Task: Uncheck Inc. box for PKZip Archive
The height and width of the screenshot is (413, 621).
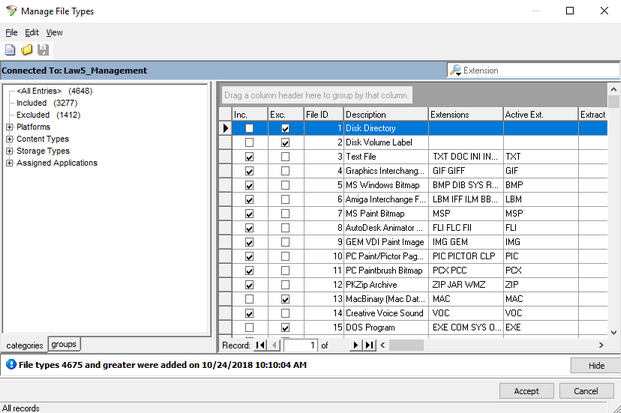Action: 249,285
